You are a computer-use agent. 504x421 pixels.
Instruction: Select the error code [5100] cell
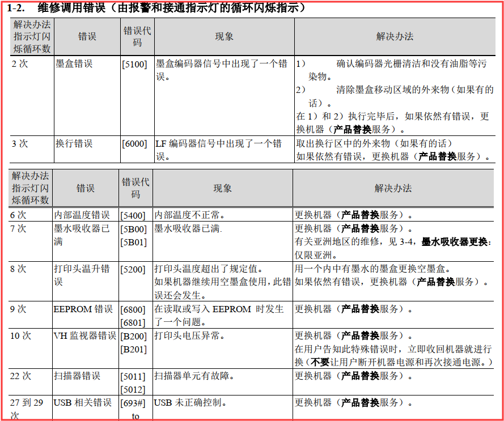pos(134,65)
